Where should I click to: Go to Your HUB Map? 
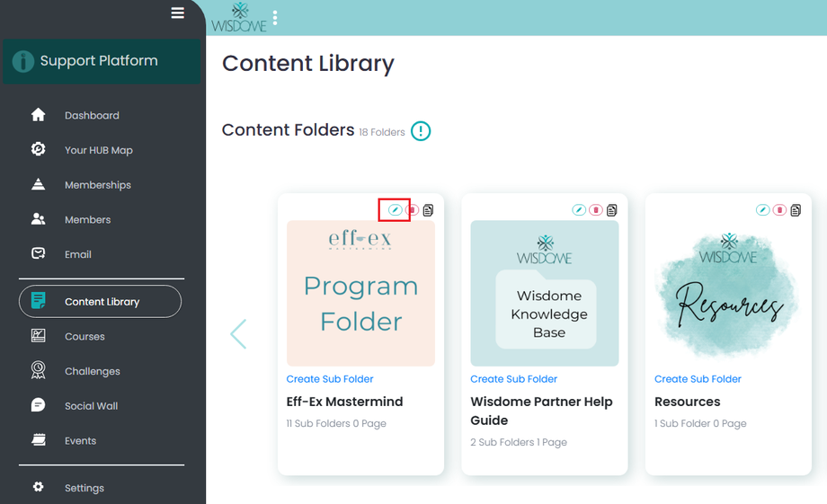(98, 150)
